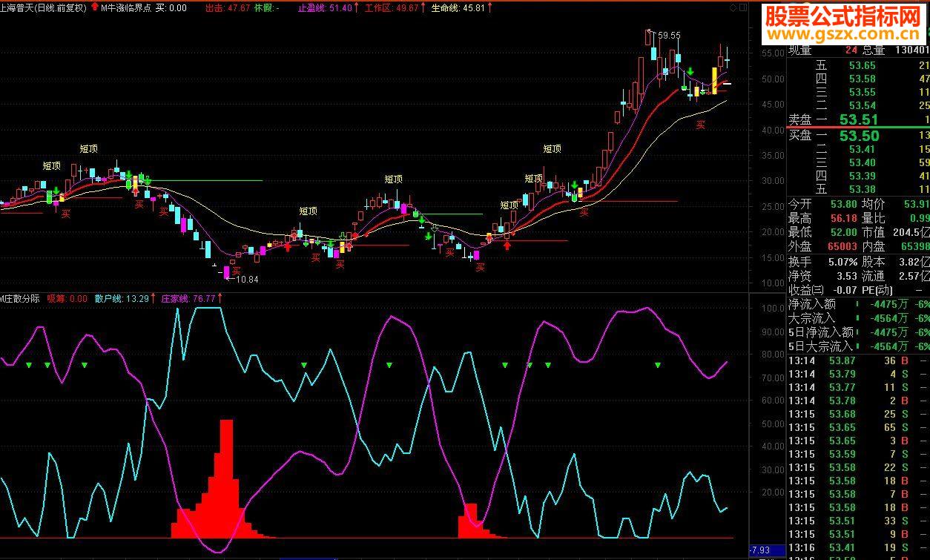Select sell price 53.55
Screen dimensions: 930x560
coord(863,92)
